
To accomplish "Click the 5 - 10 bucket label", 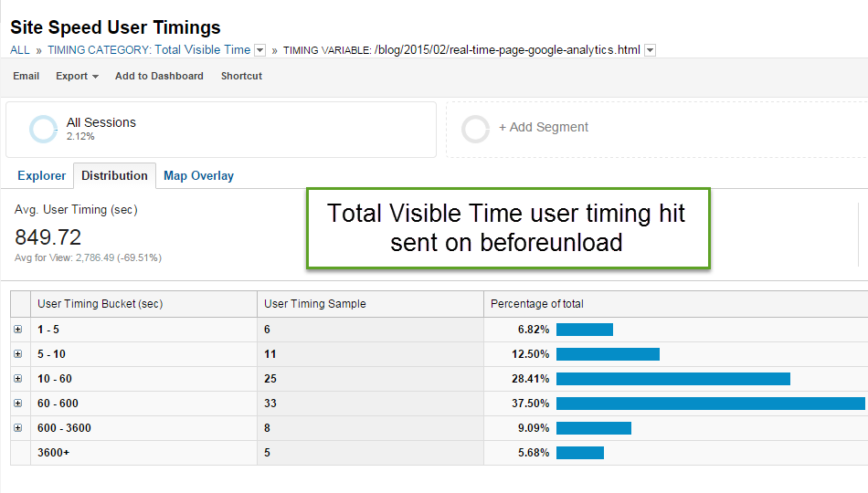I will coord(51,354).
